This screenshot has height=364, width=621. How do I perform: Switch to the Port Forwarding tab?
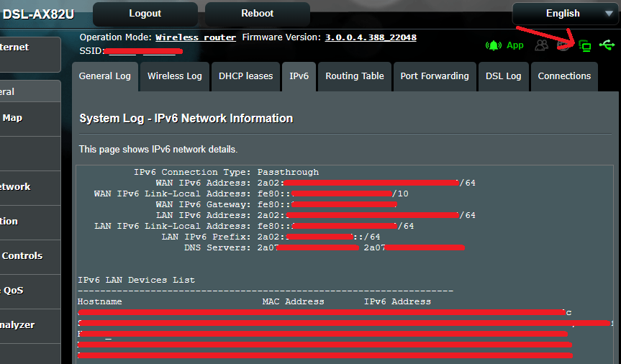[434, 76]
